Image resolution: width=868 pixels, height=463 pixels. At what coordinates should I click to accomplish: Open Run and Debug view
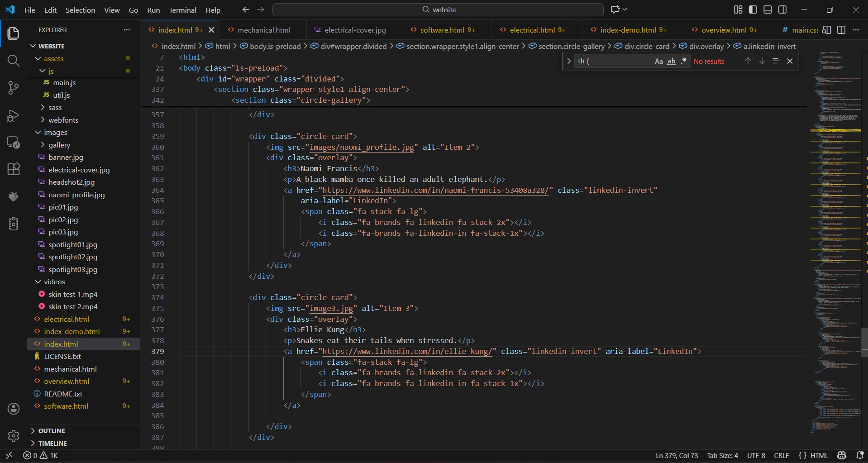(14, 115)
